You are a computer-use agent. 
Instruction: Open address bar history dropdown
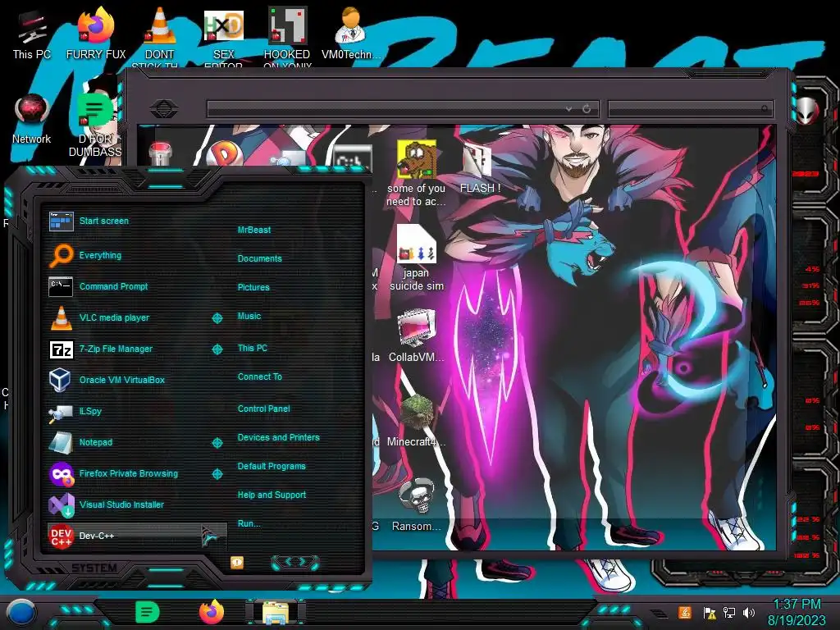point(569,109)
